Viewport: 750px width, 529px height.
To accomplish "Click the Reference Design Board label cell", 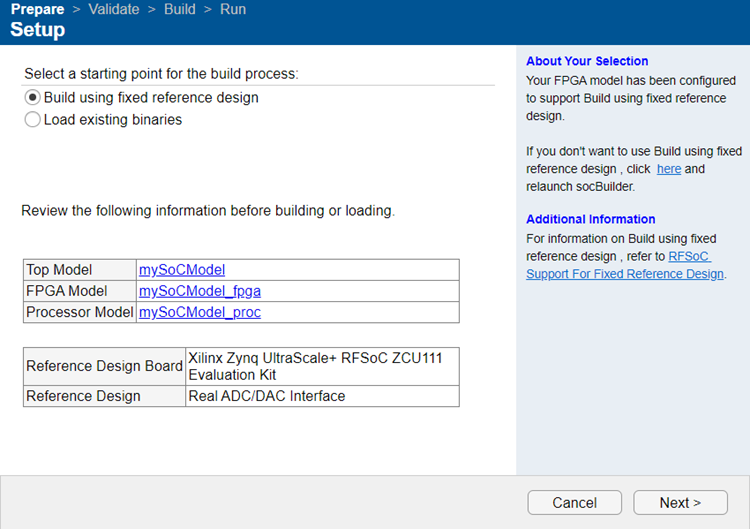I will 104,366.
